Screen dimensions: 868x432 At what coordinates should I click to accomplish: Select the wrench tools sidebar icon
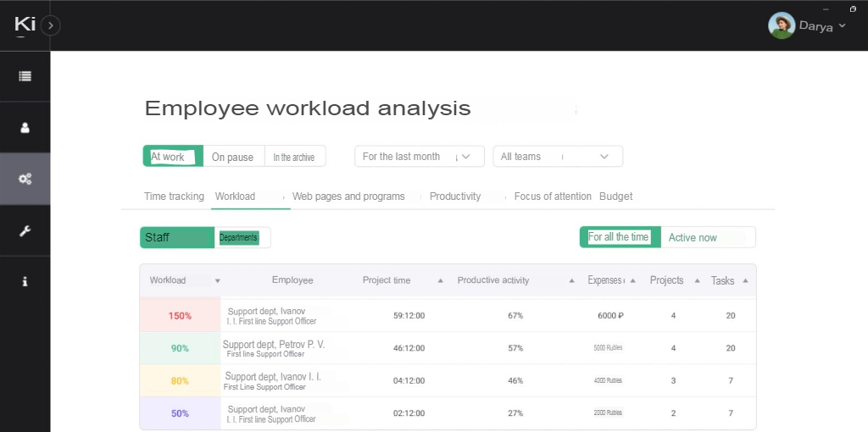25,230
